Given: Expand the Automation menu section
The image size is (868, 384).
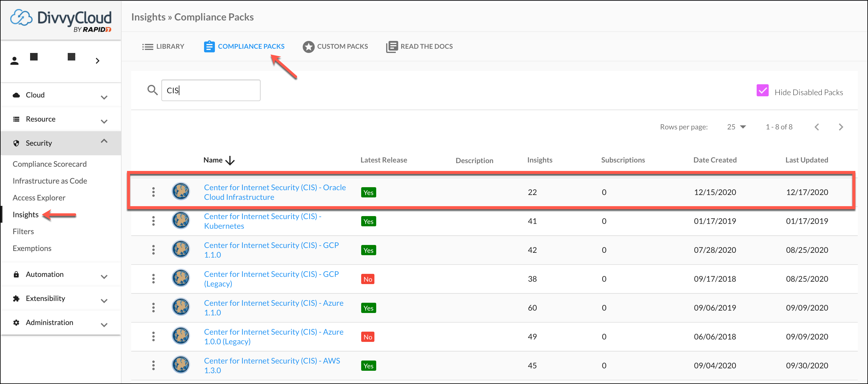Looking at the screenshot, I should (61, 274).
